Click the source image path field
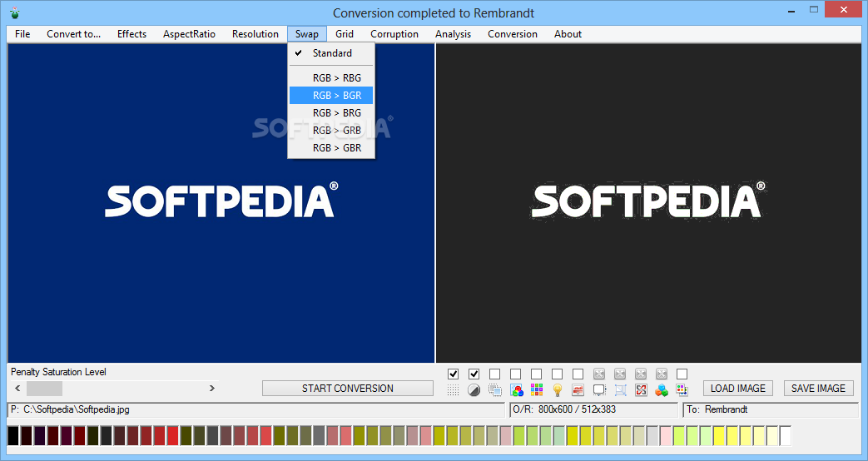 click(x=255, y=410)
